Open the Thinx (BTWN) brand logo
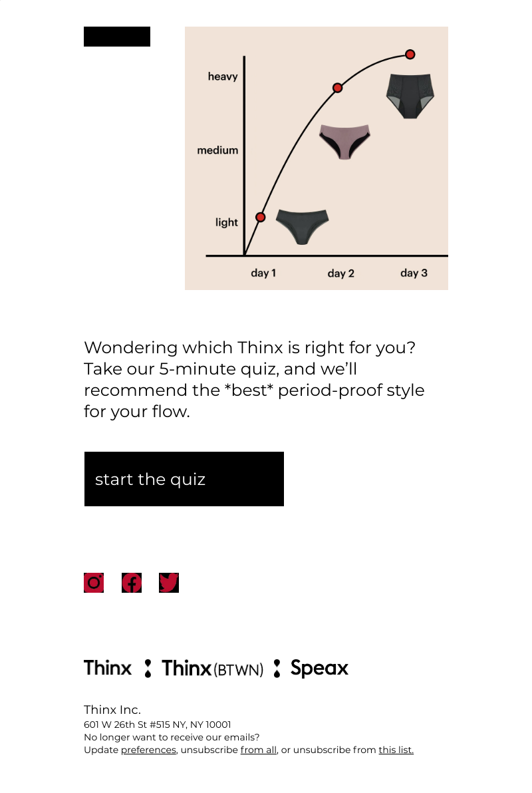Screen dimensions: 532x793 pyautogui.click(x=212, y=669)
